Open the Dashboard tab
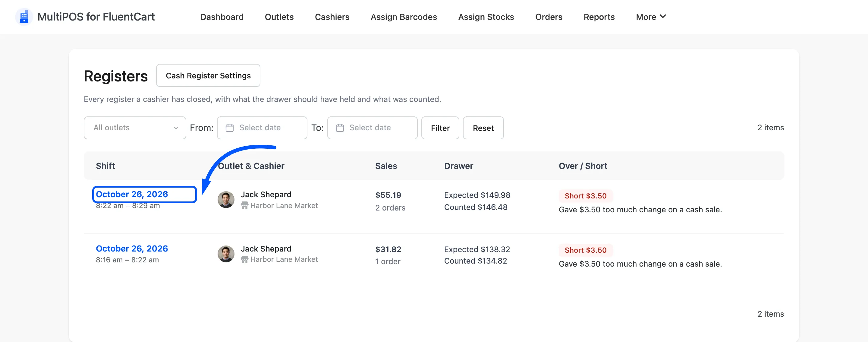Image resolution: width=868 pixels, height=342 pixels. [222, 17]
